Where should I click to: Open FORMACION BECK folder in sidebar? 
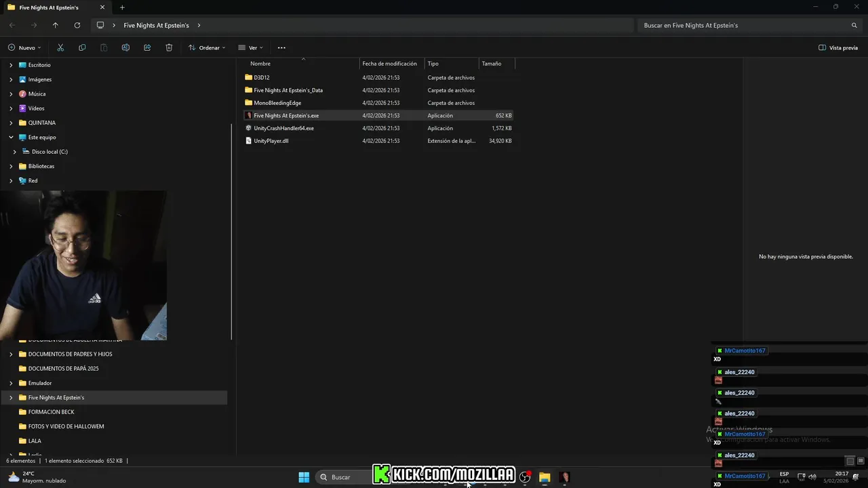(51, 412)
